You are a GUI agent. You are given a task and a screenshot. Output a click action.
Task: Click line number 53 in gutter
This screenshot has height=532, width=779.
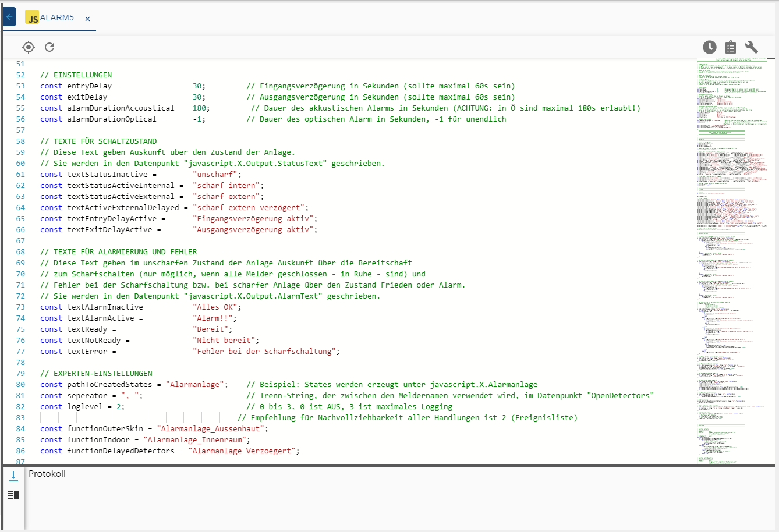pos(20,86)
